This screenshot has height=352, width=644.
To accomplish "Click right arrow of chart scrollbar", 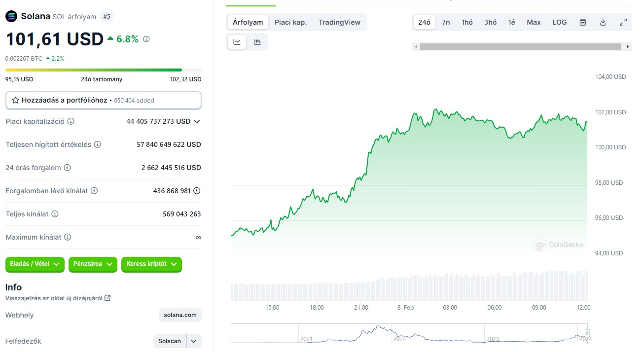I will (627, 47).
